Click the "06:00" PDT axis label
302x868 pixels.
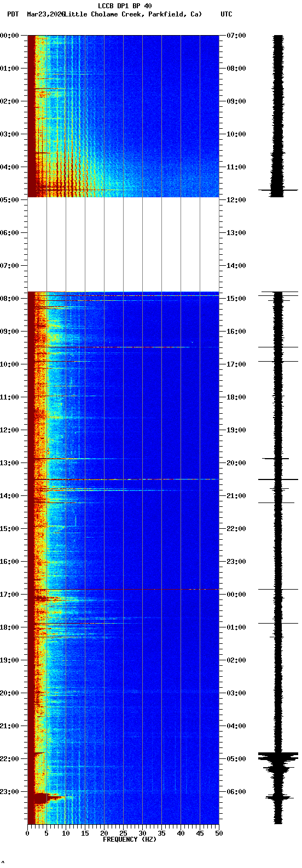9,233
